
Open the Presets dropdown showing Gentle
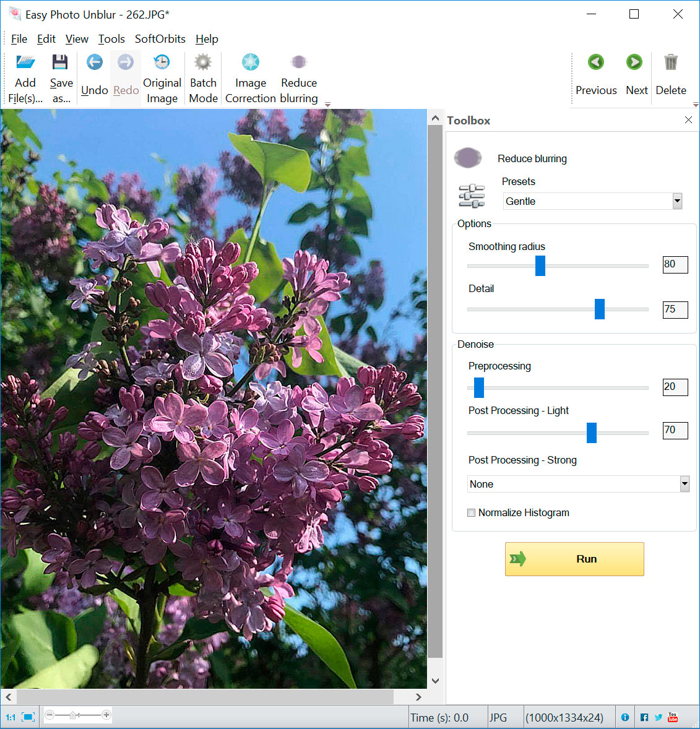(x=677, y=201)
